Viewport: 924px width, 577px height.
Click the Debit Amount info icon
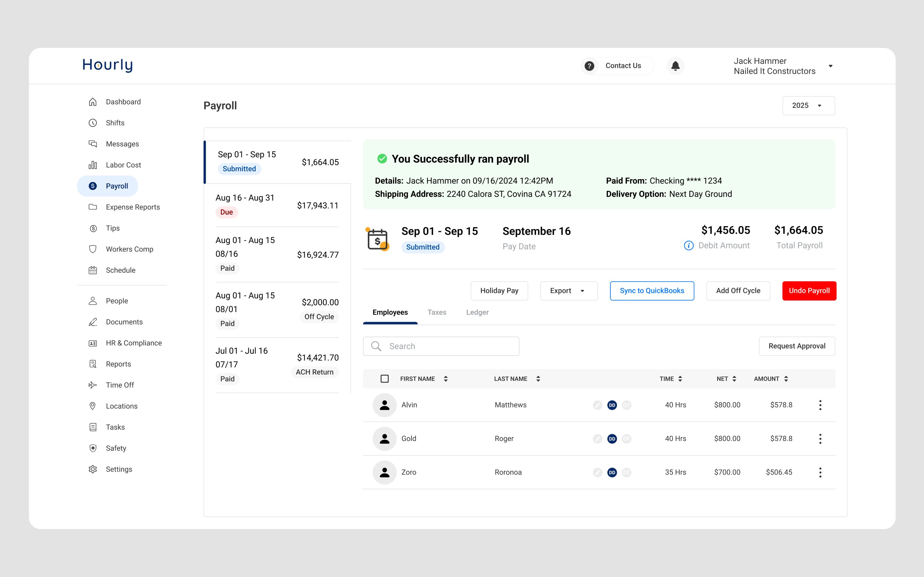pos(688,245)
